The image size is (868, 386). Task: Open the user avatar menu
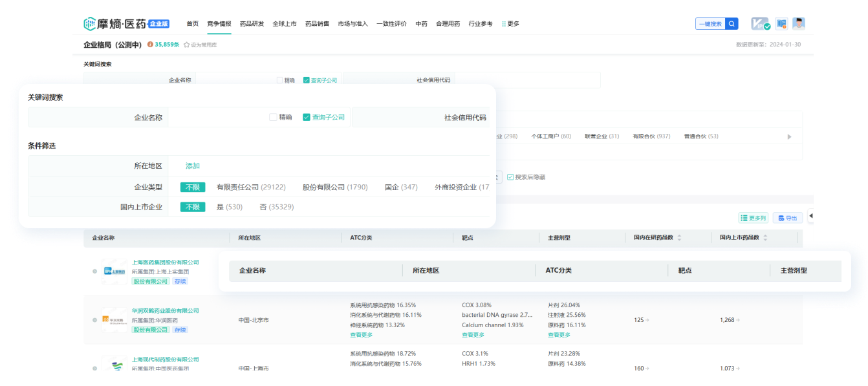(799, 24)
